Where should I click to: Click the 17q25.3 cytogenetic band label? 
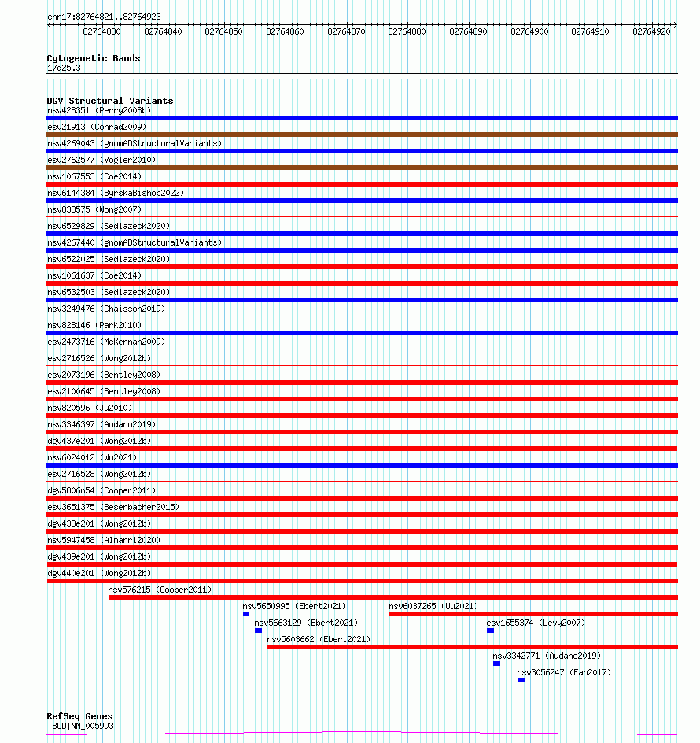[64, 68]
